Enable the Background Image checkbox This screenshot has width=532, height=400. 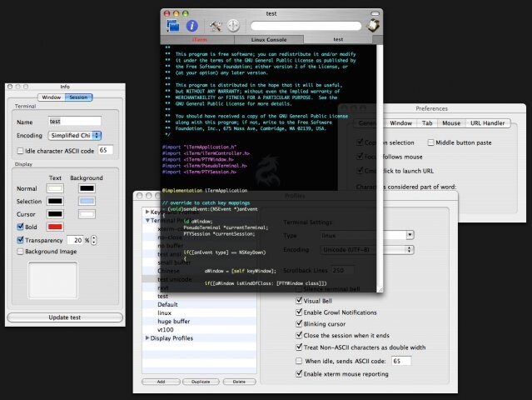pyautogui.click(x=20, y=252)
